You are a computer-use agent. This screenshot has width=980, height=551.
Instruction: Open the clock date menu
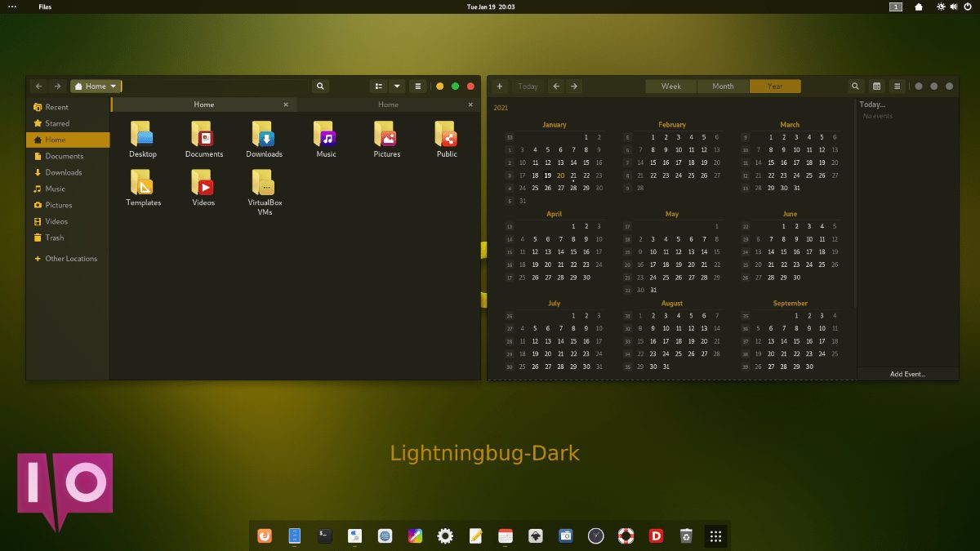490,7
